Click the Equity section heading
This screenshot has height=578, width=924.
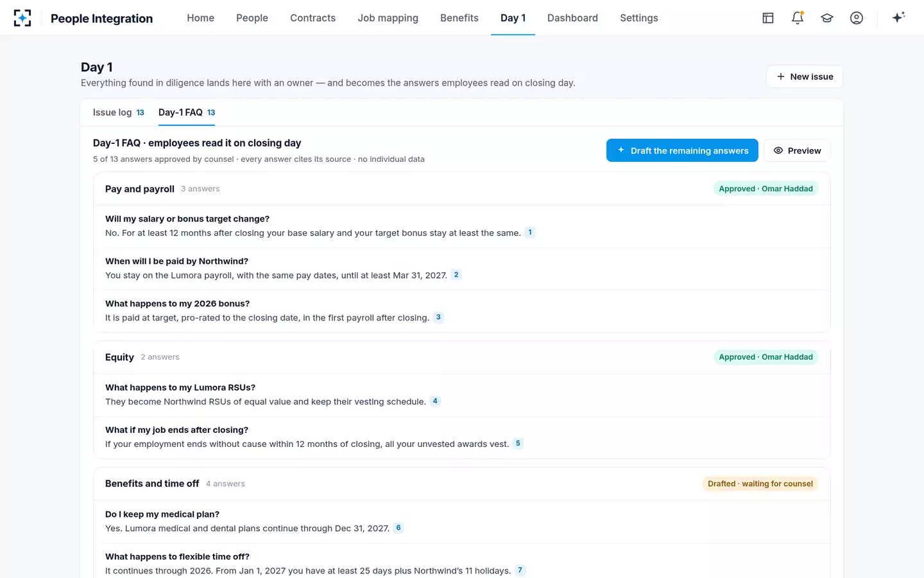point(119,357)
